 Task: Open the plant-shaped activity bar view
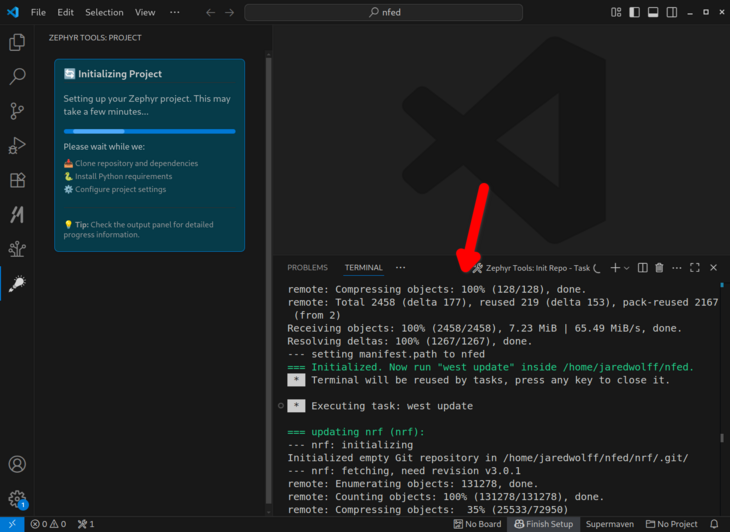point(17,249)
